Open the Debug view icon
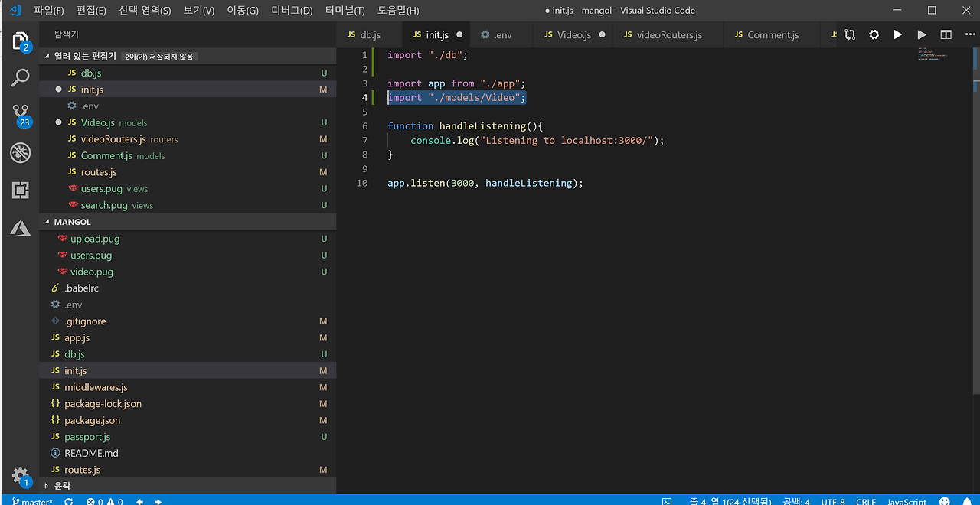This screenshot has height=505, width=980. [x=21, y=152]
